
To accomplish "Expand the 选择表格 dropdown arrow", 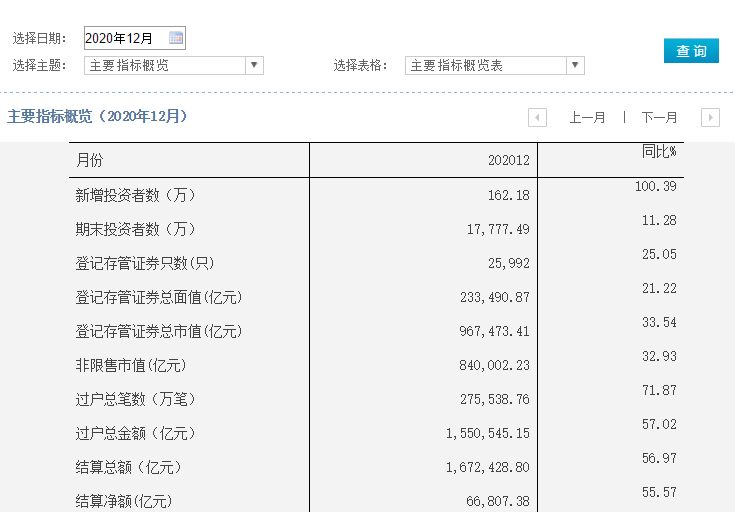I will coord(575,65).
